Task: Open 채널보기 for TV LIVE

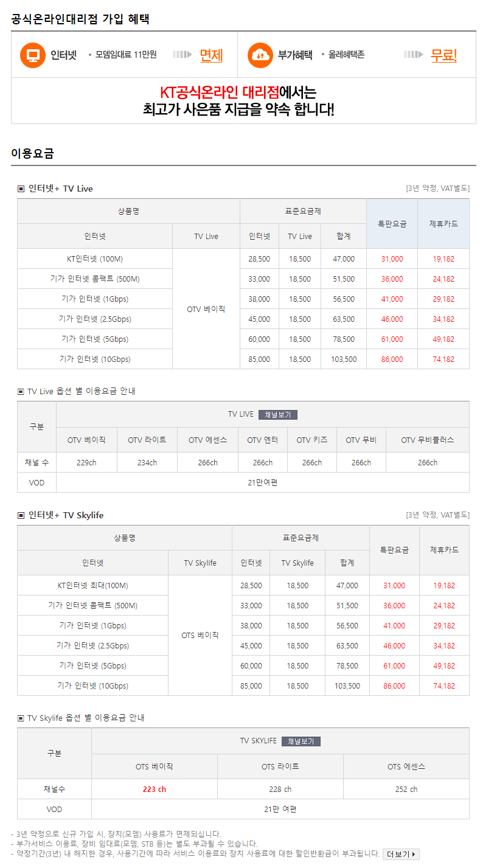Action: pos(278,415)
